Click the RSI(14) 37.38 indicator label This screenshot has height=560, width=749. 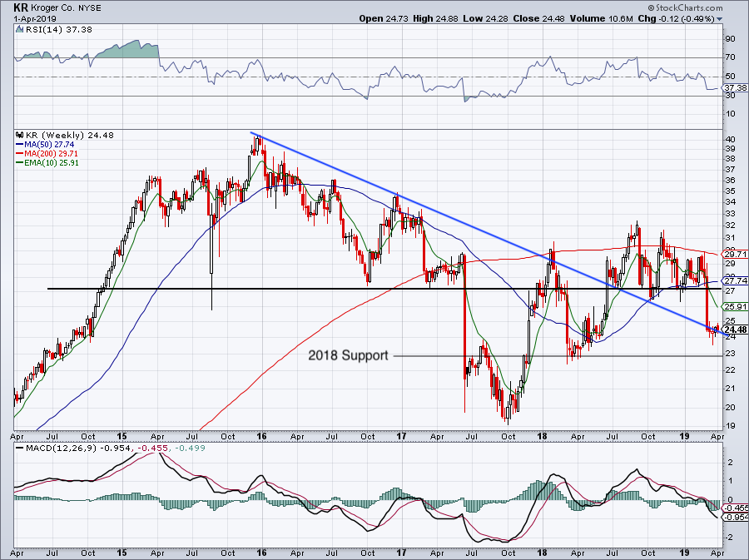tap(57, 30)
